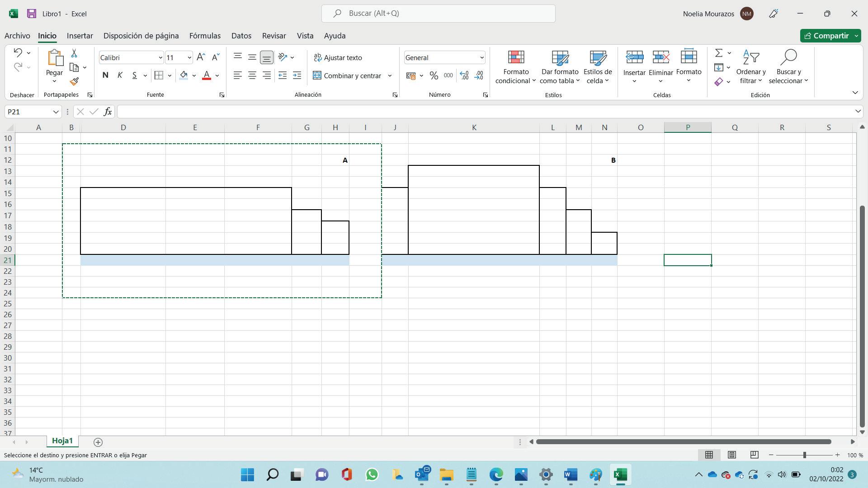Click the increase indent icon

(297, 76)
